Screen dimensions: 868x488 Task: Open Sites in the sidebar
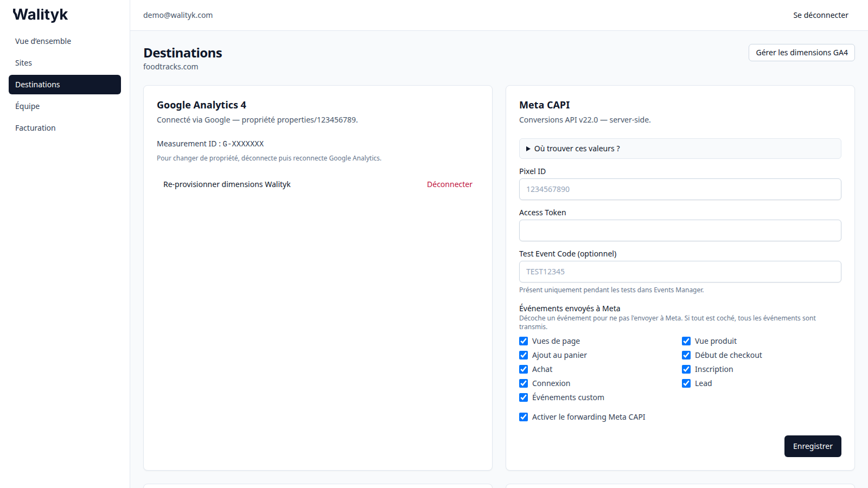(65, 63)
